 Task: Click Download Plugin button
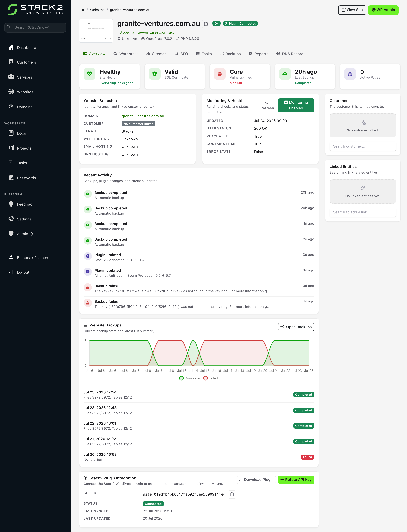[256, 480]
